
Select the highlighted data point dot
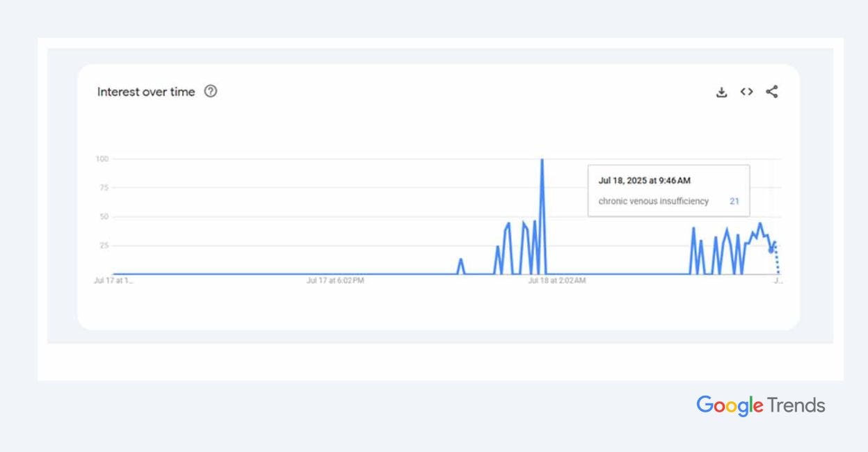point(771,250)
